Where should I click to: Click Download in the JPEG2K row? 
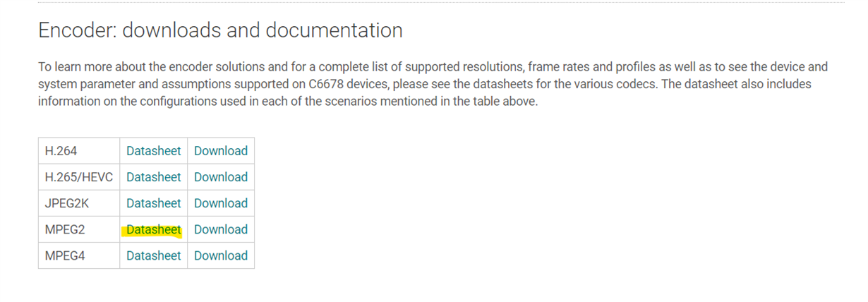coord(221,203)
